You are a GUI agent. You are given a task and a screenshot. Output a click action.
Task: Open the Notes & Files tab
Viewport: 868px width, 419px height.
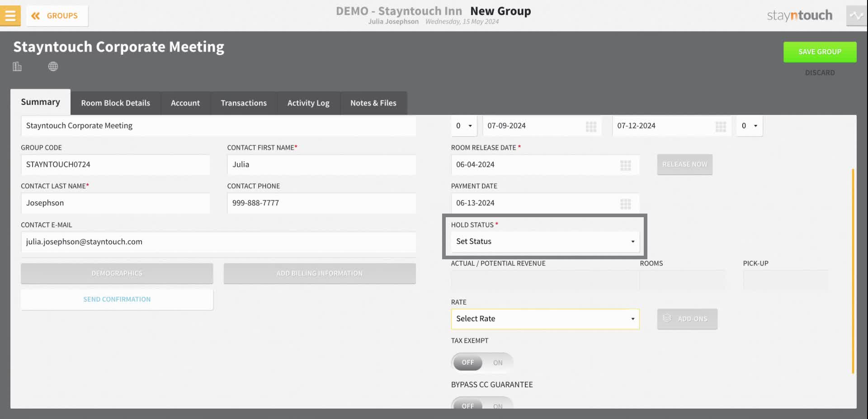373,103
